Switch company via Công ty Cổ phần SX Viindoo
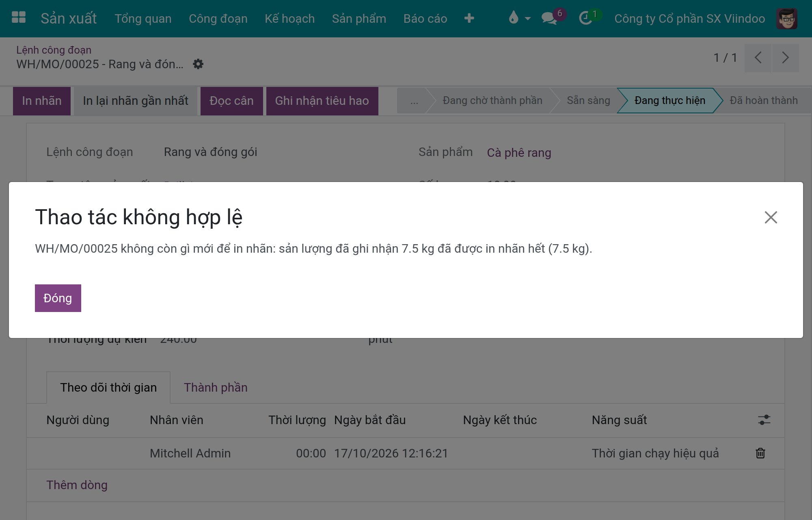 tap(689, 19)
